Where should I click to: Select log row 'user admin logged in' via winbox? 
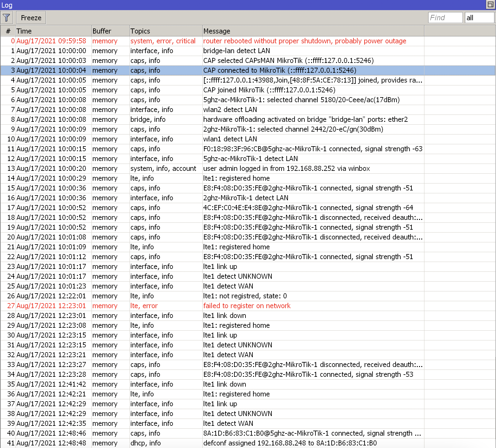click(x=222, y=168)
